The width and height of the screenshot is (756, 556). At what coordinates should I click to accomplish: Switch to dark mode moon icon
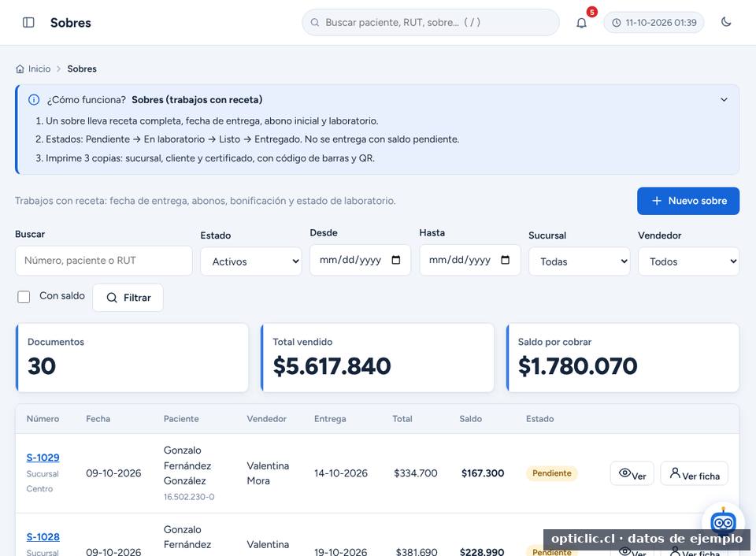click(x=725, y=22)
